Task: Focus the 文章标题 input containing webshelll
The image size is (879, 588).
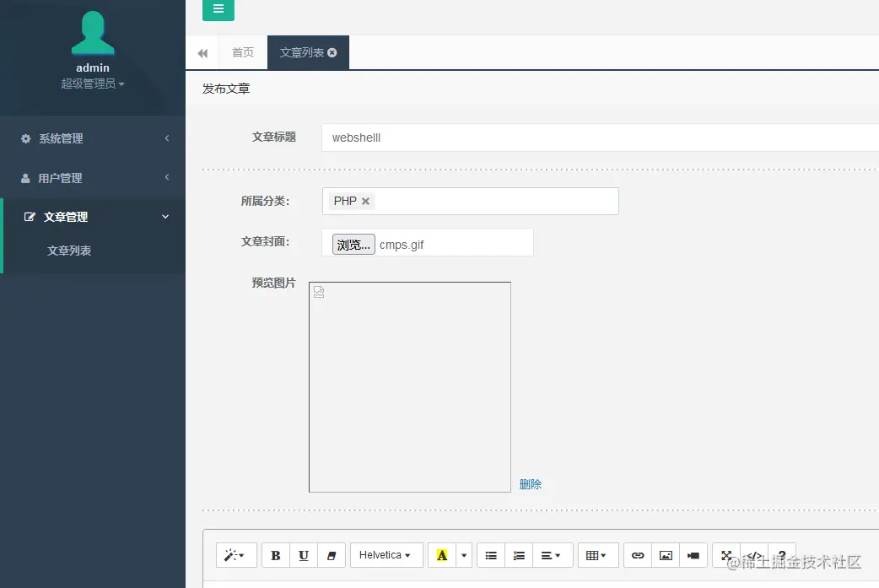Action: [x=600, y=138]
